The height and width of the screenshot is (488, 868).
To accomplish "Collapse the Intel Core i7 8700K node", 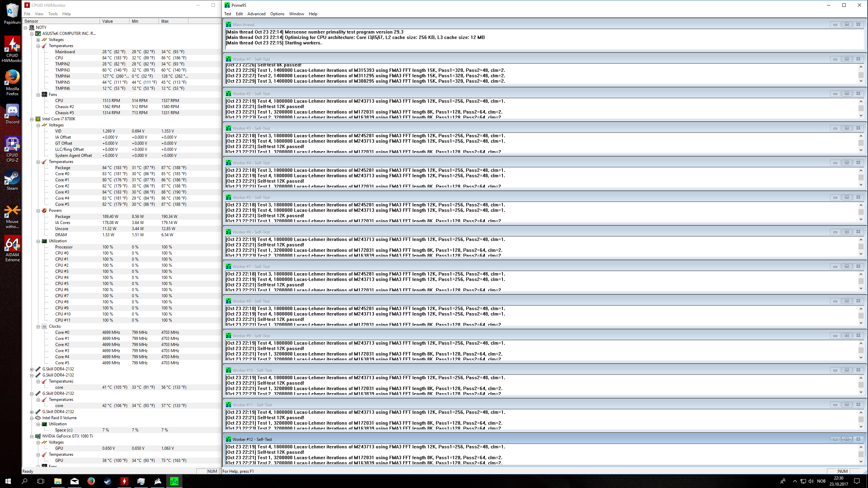I will click(32, 119).
